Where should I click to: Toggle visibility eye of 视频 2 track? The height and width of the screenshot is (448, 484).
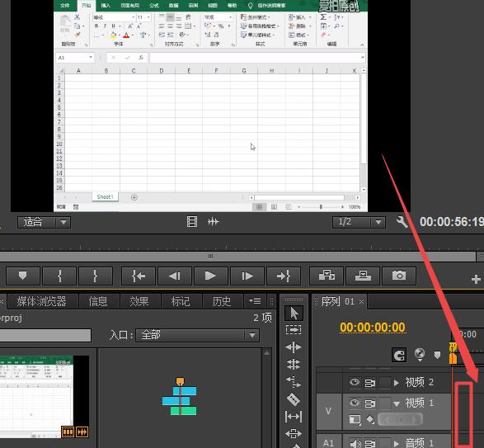tap(355, 382)
